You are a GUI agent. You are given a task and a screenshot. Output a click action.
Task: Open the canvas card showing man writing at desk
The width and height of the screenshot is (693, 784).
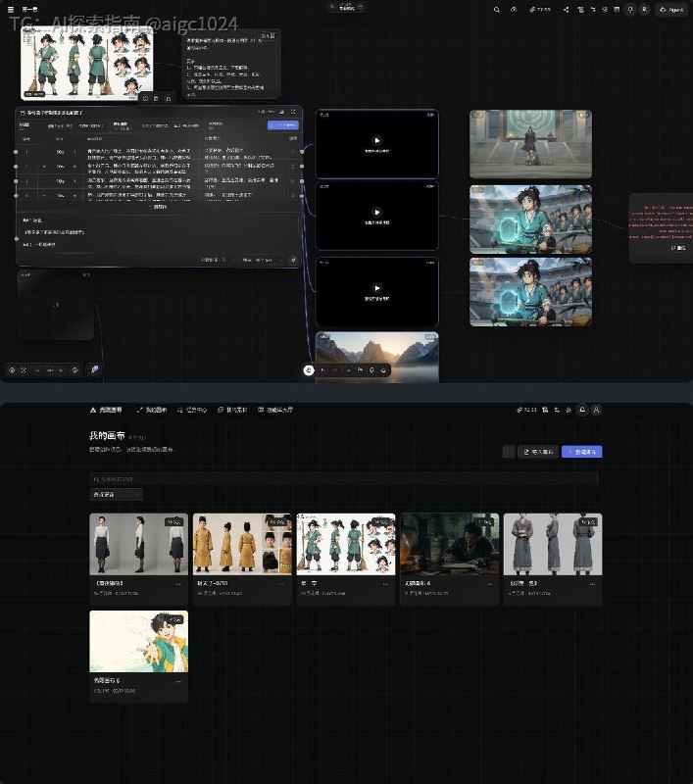pos(450,559)
